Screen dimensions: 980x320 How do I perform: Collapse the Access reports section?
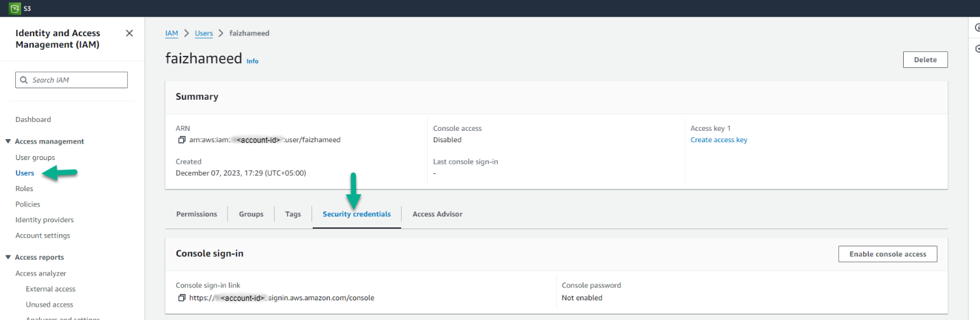click(x=8, y=258)
